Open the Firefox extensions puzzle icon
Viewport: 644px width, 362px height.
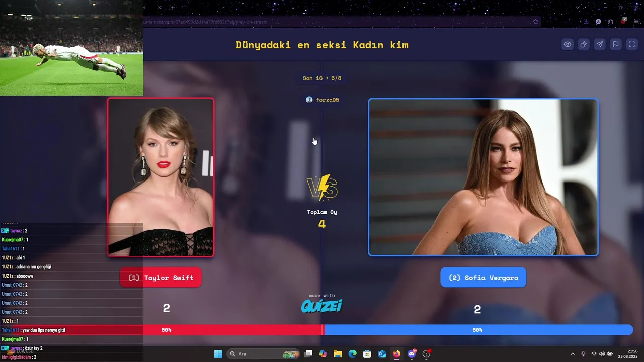[x=610, y=22]
